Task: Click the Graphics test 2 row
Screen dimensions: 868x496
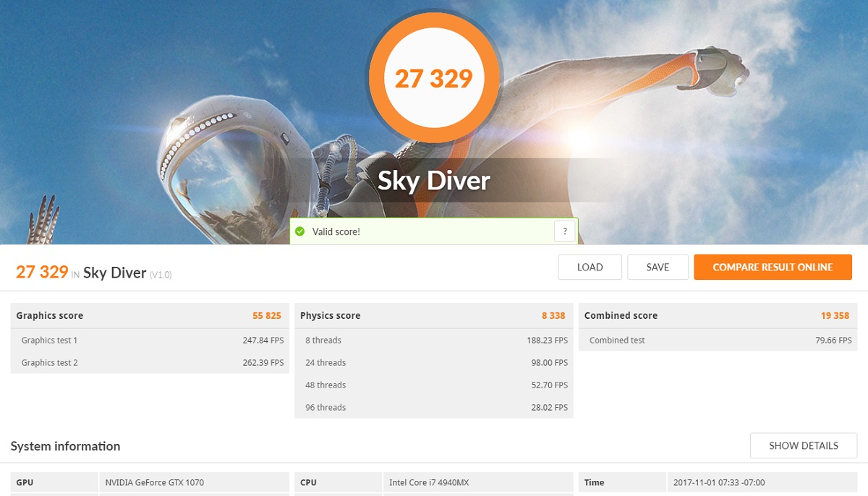Action: [x=149, y=363]
